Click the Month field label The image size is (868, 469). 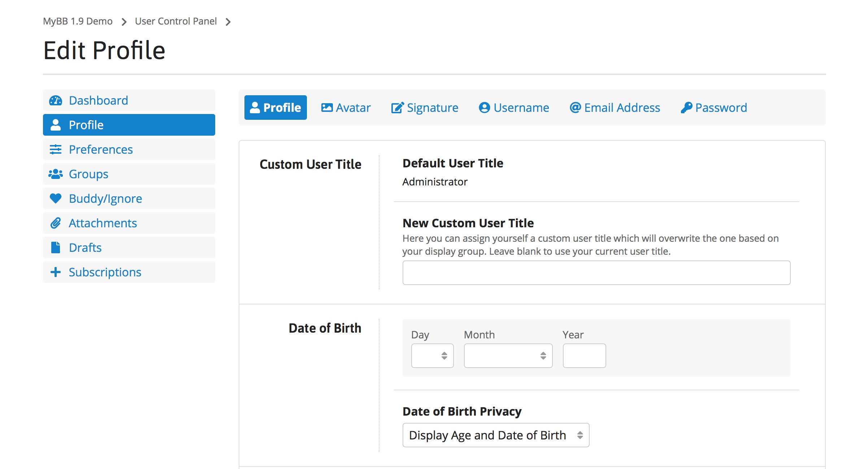(x=479, y=335)
